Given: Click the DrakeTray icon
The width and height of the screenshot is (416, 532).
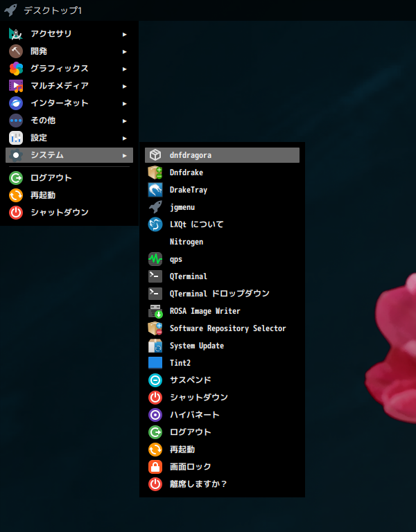Looking at the screenshot, I should point(155,190).
